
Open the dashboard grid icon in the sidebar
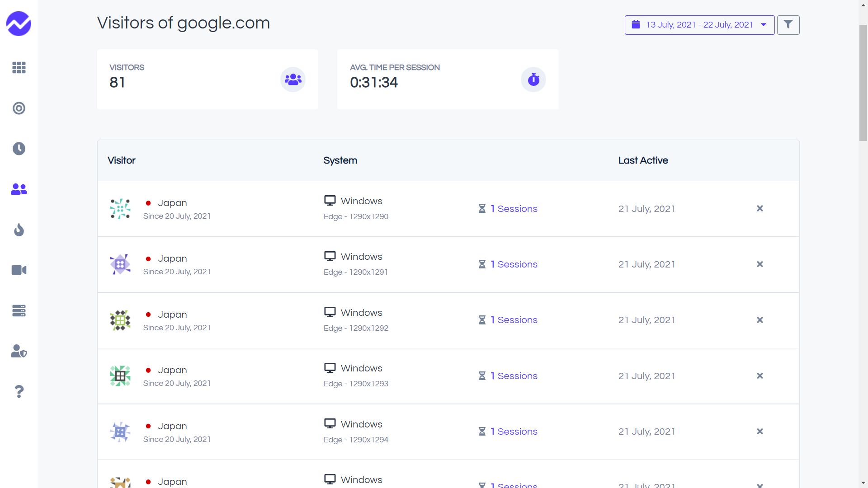pyautogui.click(x=19, y=68)
